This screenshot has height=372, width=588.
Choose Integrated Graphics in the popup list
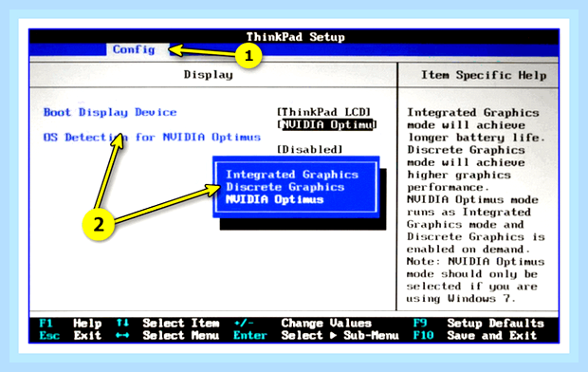pyautogui.click(x=292, y=175)
